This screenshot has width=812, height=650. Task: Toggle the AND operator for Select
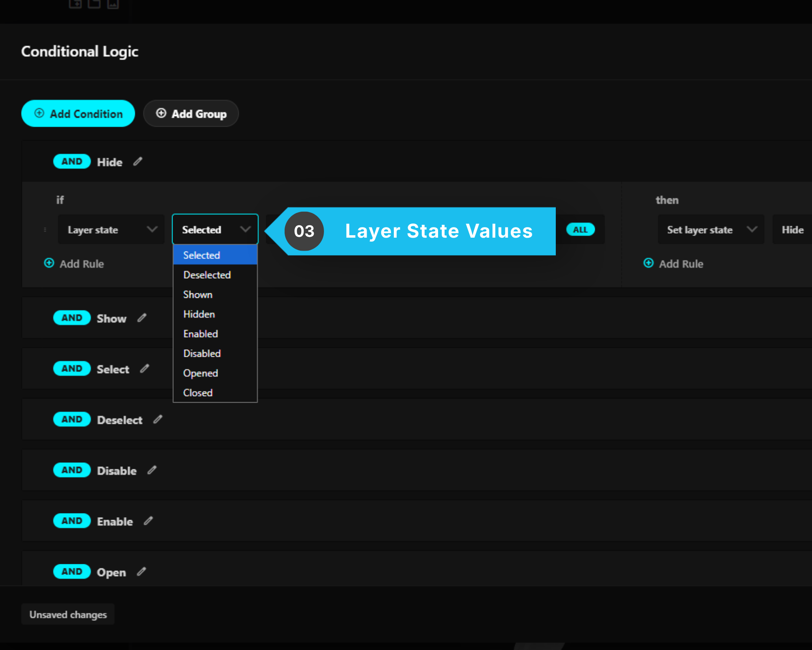[x=72, y=368]
